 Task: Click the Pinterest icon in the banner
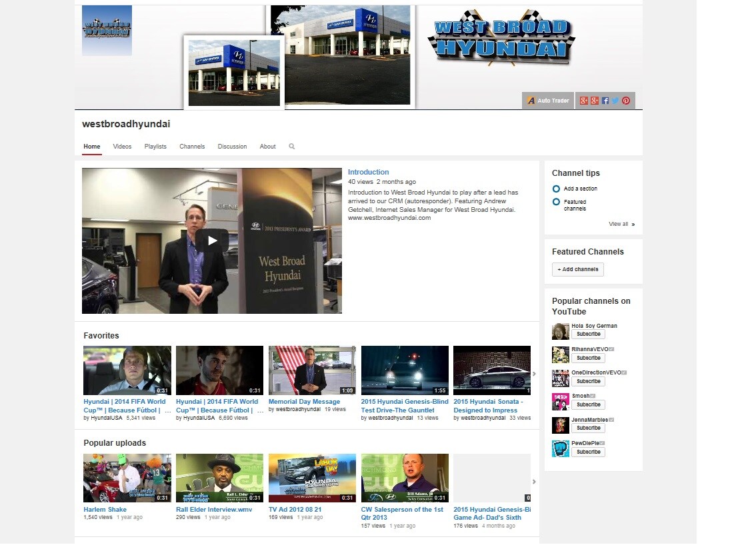click(626, 101)
